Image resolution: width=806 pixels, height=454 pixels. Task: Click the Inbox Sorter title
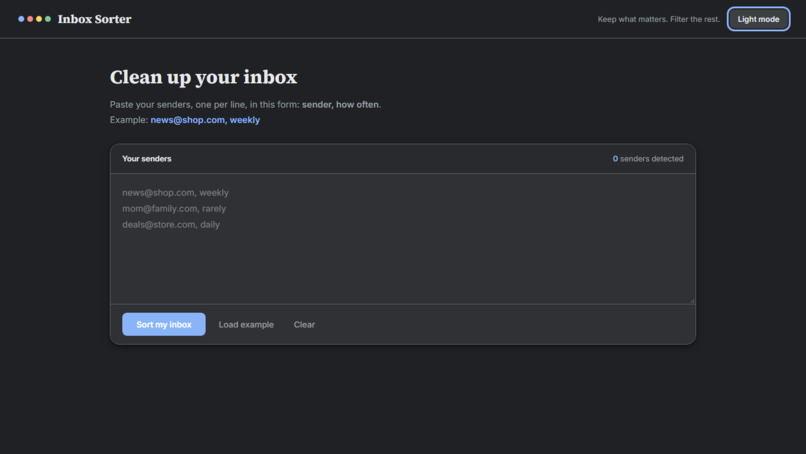(95, 19)
